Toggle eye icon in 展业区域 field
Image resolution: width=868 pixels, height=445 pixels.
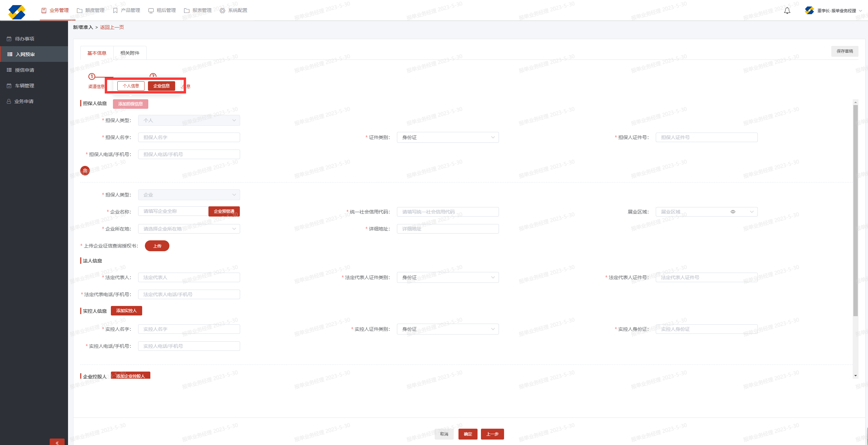pyautogui.click(x=733, y=212)
